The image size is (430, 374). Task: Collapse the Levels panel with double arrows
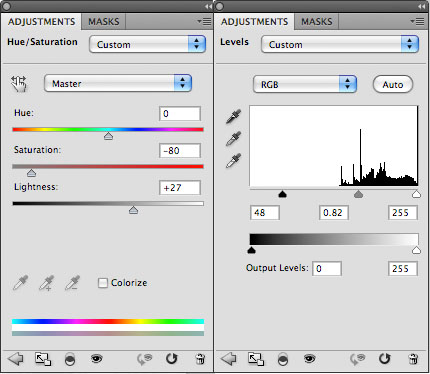[x=422, y=6]
